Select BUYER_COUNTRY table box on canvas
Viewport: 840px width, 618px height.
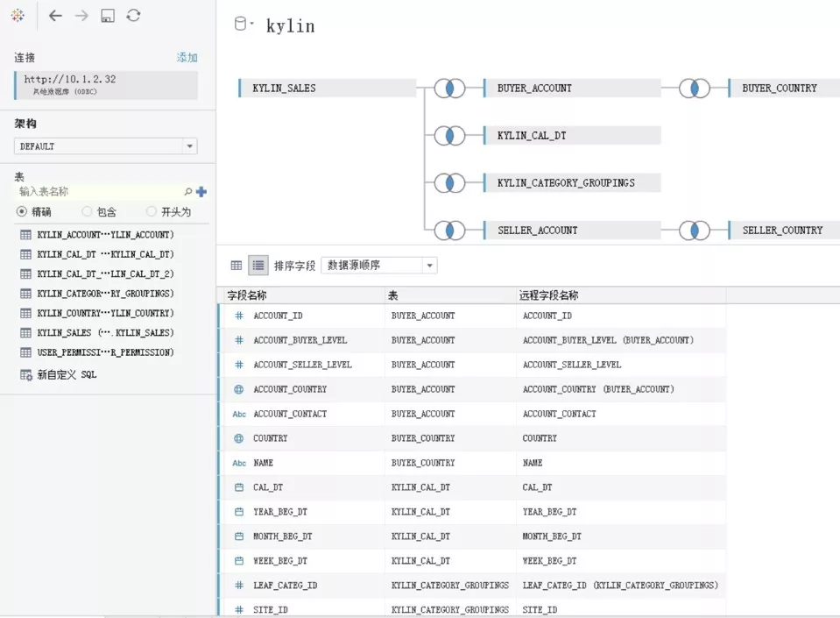click(784, 88)
